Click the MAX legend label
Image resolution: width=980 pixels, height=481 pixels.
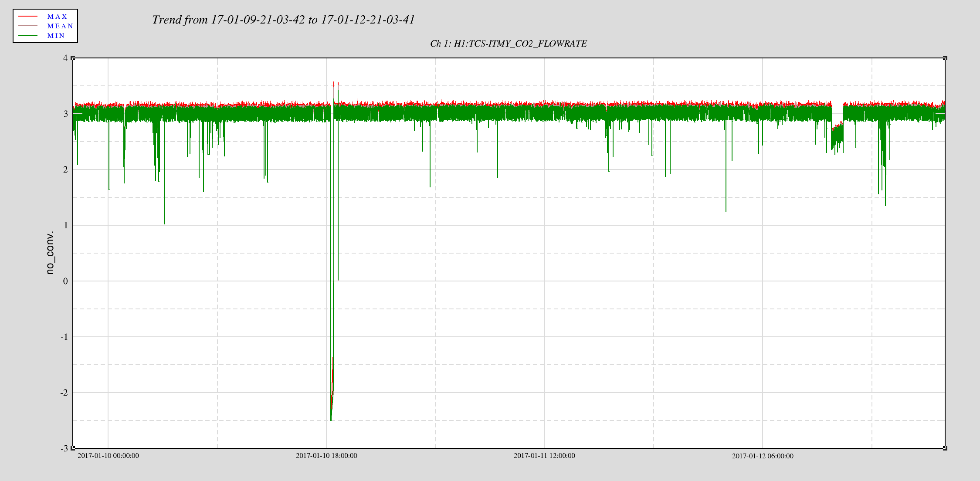click(58, 17)
